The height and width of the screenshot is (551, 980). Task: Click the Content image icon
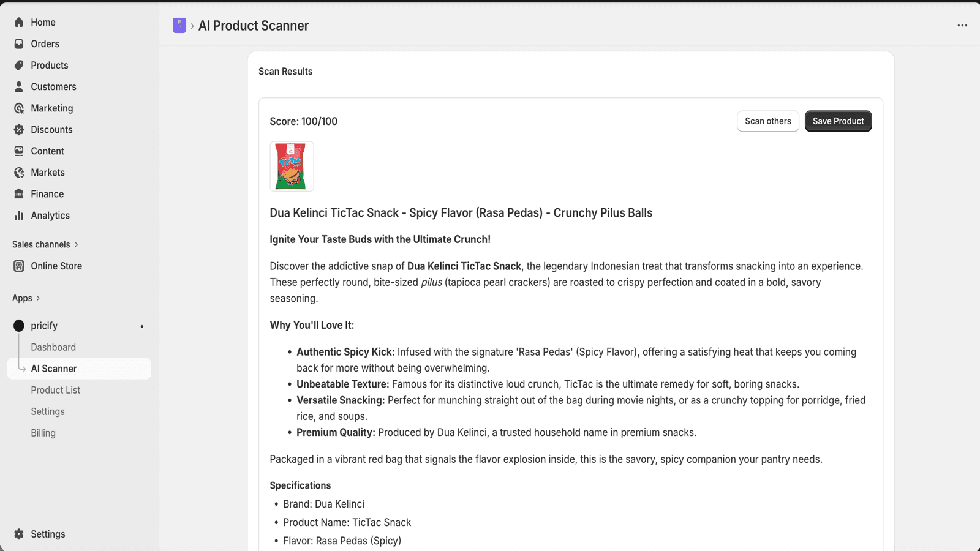[19, 151]
